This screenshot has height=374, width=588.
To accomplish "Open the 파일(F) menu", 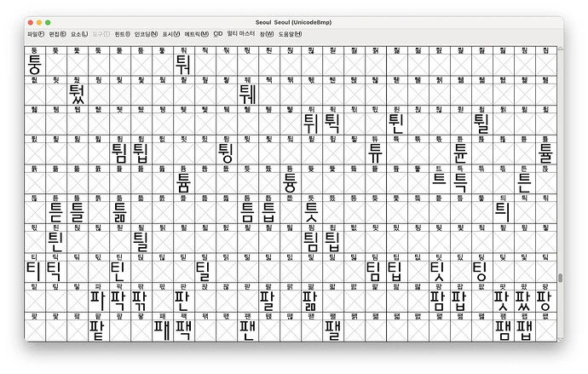I will coord(35,34).
